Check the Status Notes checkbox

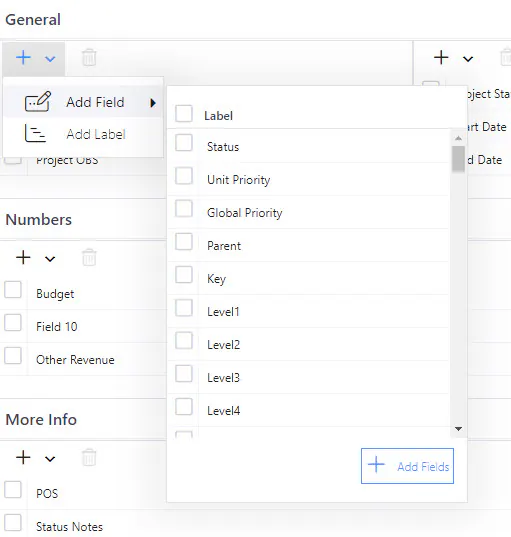point(13,523)
